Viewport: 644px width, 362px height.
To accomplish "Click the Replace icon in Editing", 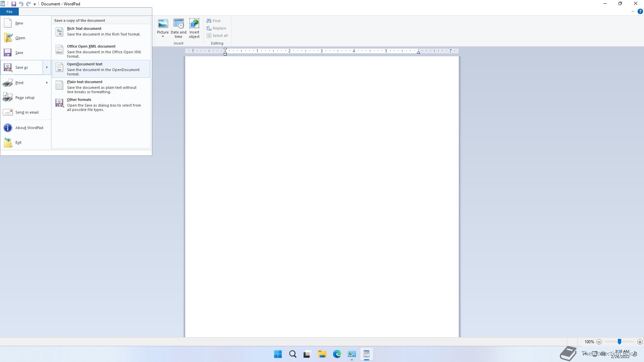I will [209, 28].
